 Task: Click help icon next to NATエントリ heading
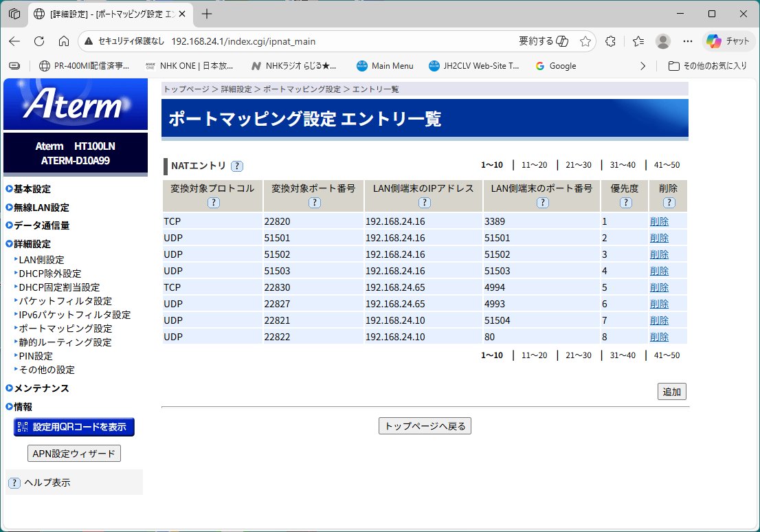click(237, 166)
